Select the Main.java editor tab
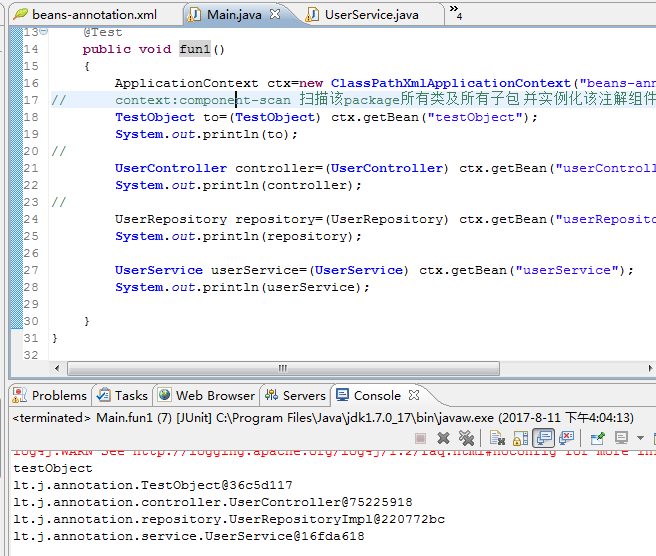 (234, 15)
